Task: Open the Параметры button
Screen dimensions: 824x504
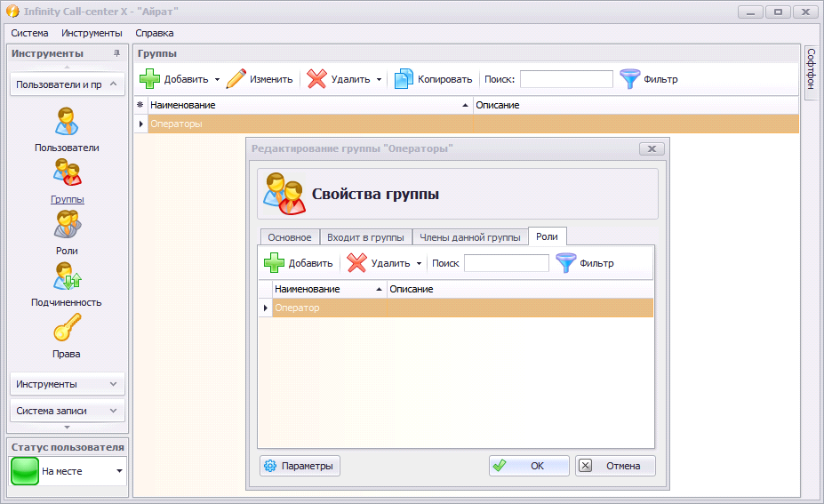Action: coord(300,466)
